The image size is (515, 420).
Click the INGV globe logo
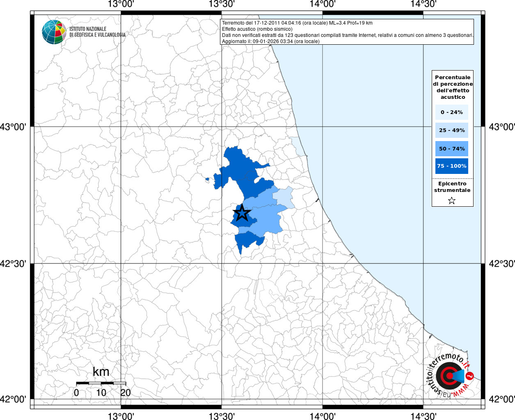pos(54,32)
